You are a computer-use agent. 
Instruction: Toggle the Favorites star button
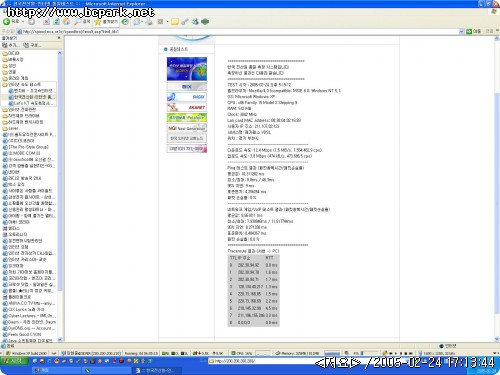point(106,22)
